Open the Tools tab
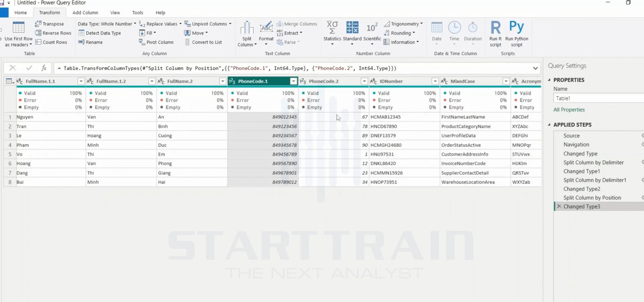 [138, 12]
